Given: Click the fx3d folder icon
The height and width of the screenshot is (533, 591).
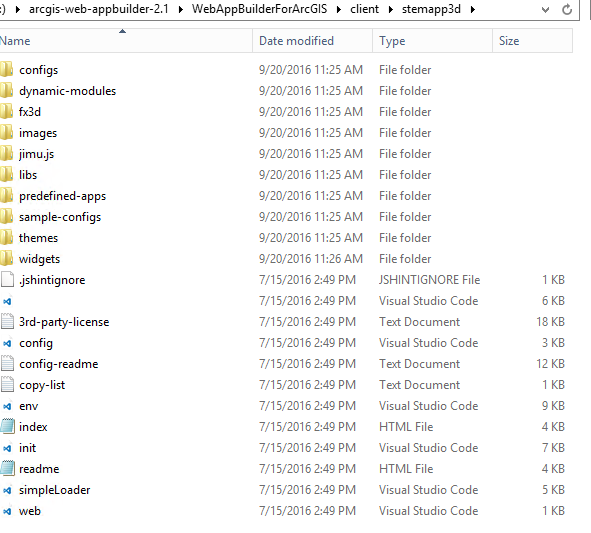Looking at the screenshot, I should [x=6, y=112].
